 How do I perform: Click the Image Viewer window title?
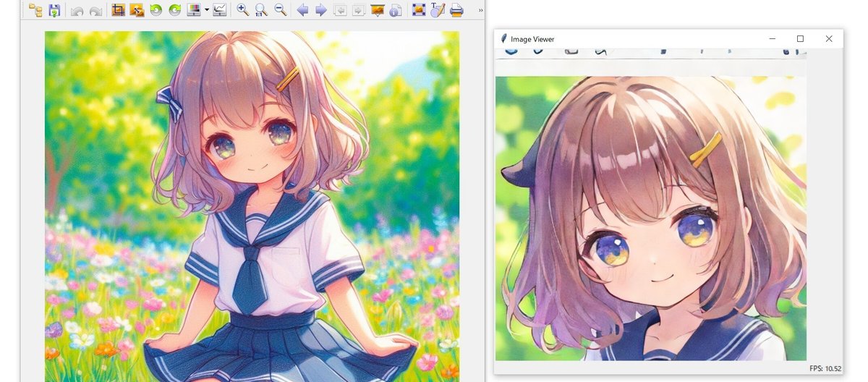tap(532, 39)
